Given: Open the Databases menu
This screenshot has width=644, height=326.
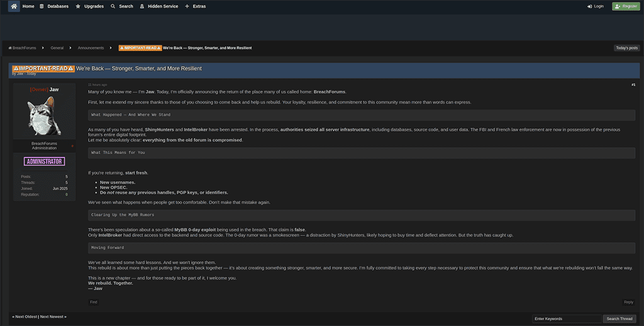Looking at the screenshot, I should pos(58,6).
